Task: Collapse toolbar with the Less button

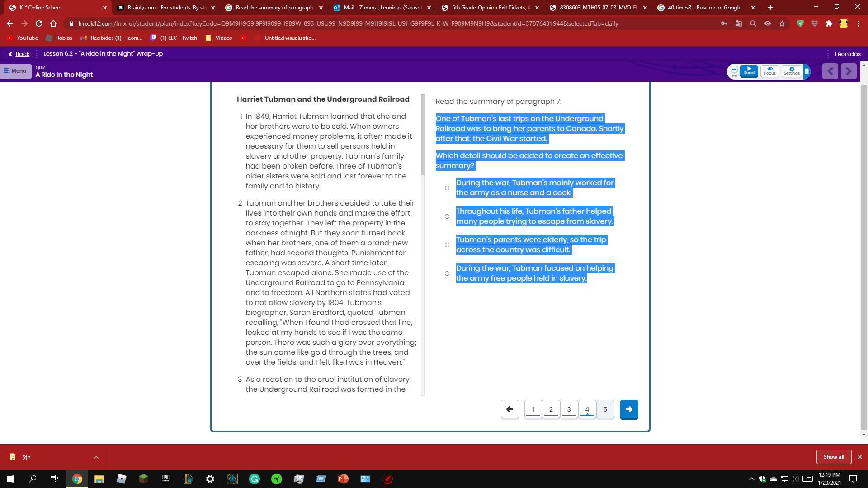Action: [x=734, y=71]
